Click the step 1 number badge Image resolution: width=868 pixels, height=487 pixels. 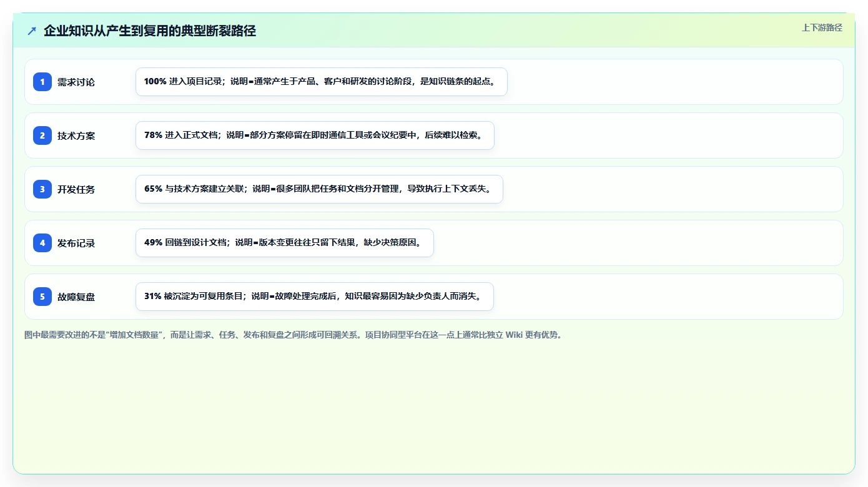42,82
